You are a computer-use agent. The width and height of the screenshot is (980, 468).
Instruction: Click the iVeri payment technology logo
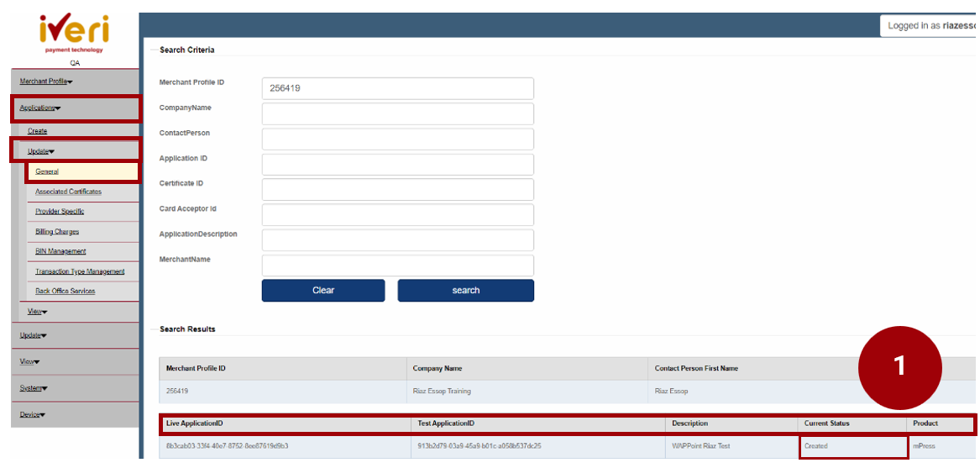click(74, 33)
